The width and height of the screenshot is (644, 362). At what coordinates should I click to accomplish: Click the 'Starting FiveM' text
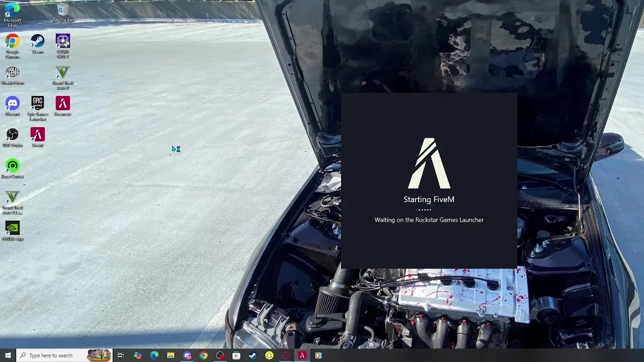[x=429, y=200]
